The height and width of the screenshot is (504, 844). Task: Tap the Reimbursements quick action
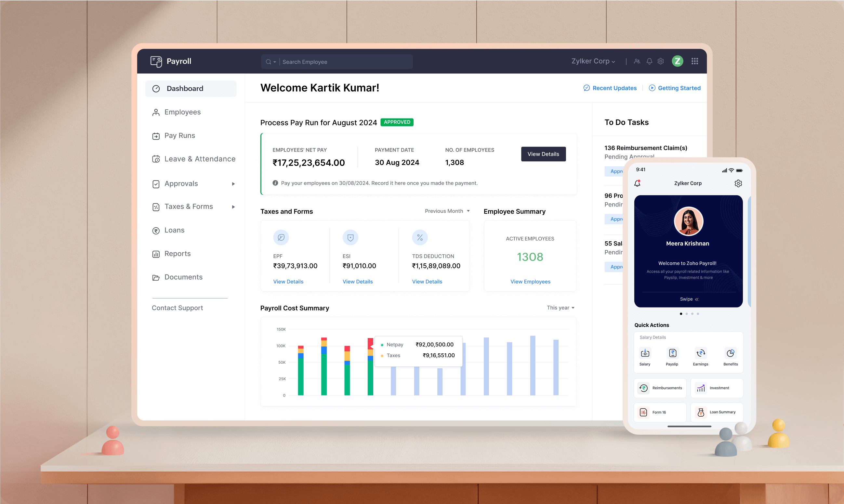(660, 388)
